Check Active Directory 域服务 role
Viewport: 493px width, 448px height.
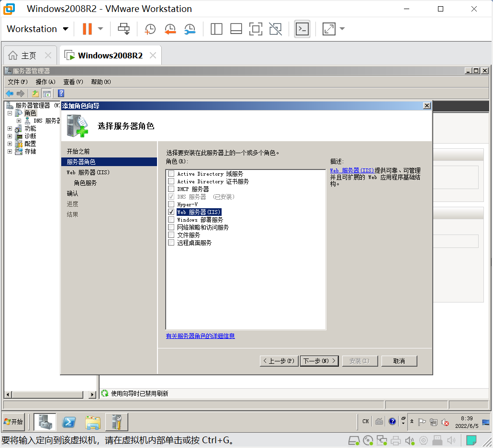171,174
